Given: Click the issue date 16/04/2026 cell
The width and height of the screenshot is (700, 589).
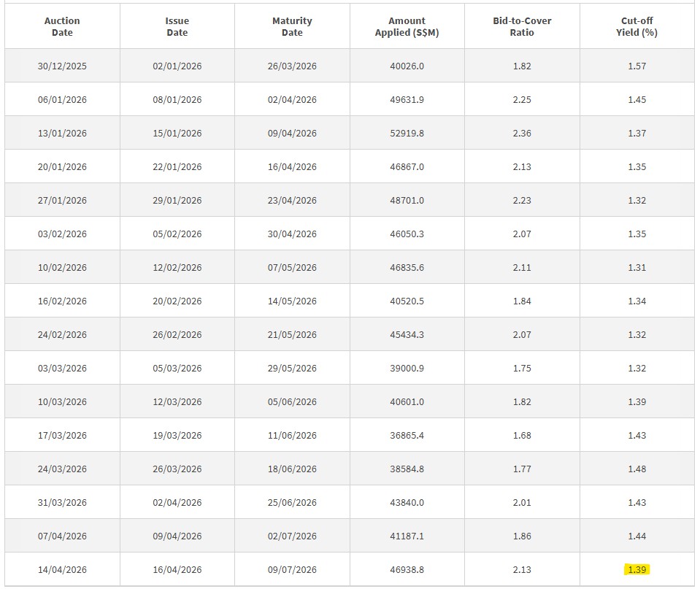Looking at the screenshot, I should pyautogui.click(x=175, y=569).
